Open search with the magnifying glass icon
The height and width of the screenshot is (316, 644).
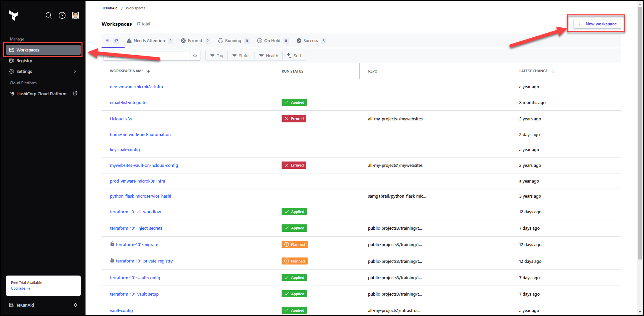point(49,15)
